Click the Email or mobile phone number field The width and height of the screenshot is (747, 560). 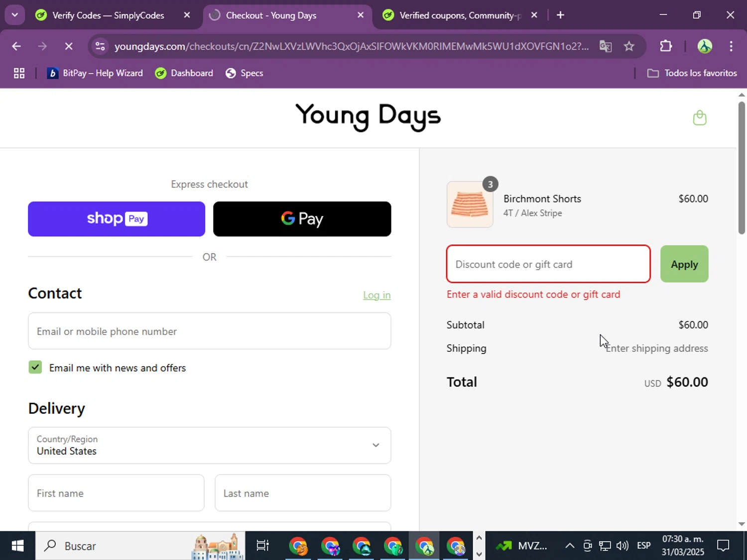click(210, 331)
